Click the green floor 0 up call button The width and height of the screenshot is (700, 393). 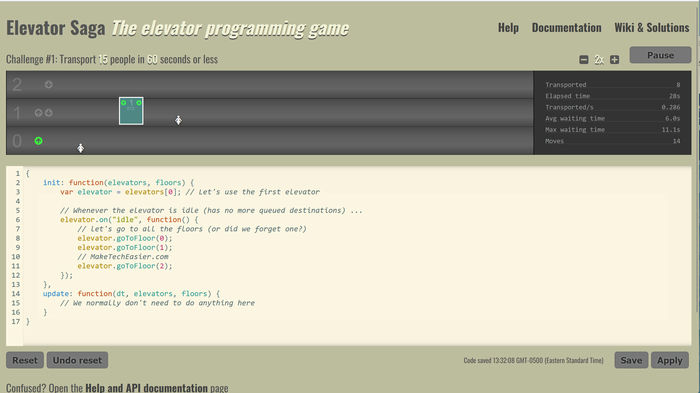38,141
